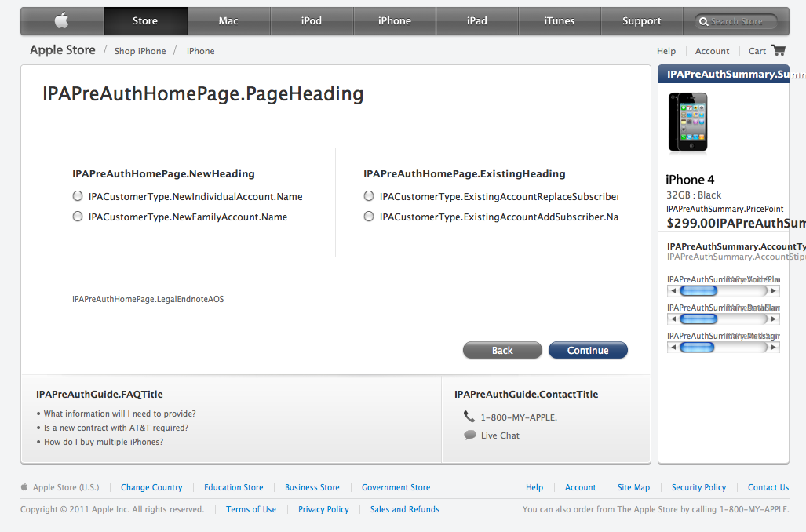Screen dimensions: 806x532
Task: Open Sales and Refunds link
Action: tap(404, 509)
